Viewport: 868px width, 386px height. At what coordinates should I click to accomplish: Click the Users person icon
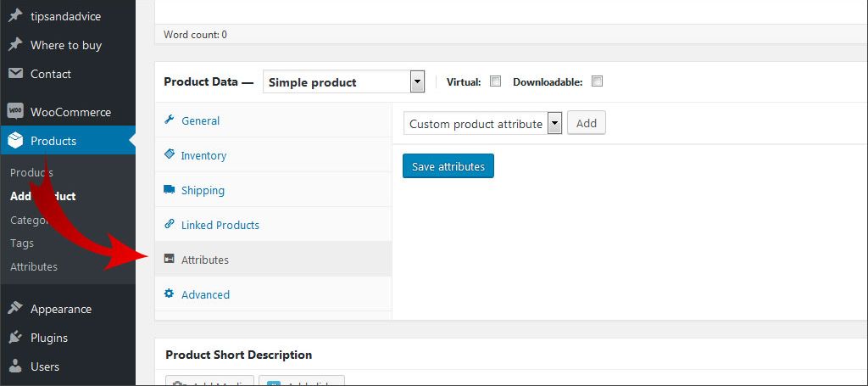(x=15, y=366)
